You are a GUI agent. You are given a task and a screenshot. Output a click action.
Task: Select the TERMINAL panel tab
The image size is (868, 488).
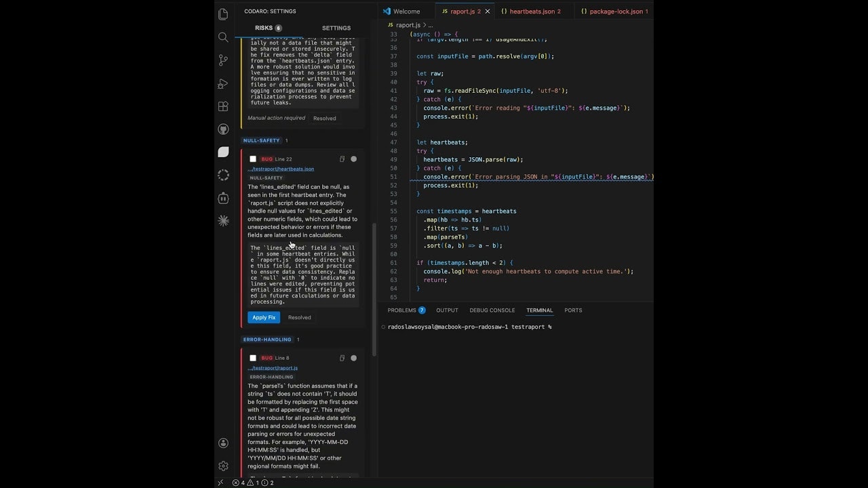(540, 310)
